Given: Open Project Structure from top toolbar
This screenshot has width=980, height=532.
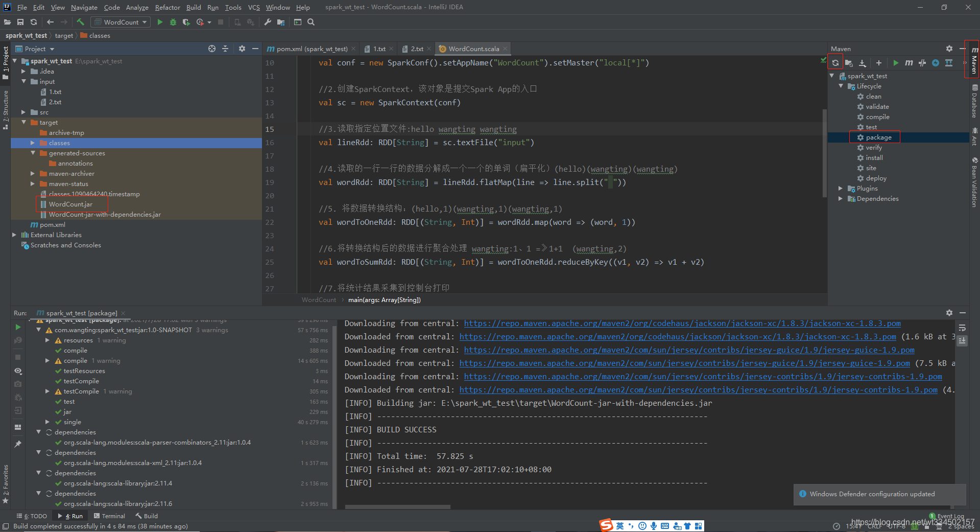Looking at the screenshot, I should point(281,22).
